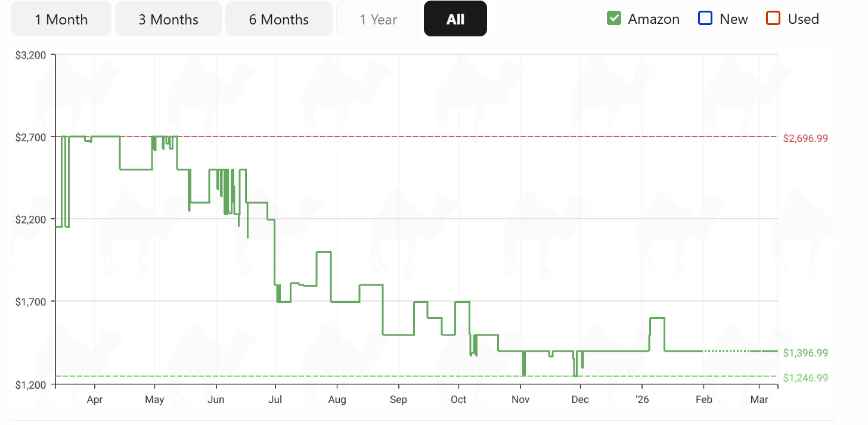Enable the New price checkbox

pos(705,18)
